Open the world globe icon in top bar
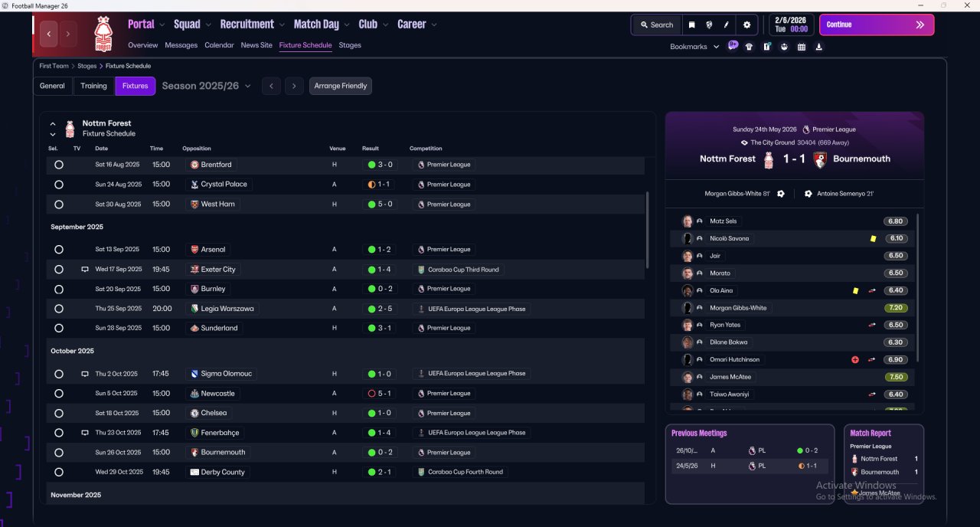Screen dimensions: 980x527 click(709, 25)
